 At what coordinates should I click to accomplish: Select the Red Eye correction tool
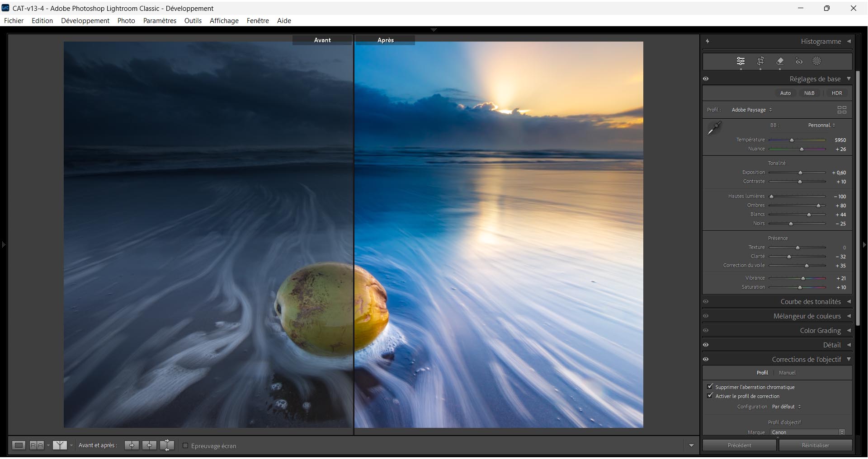(799, 61)
